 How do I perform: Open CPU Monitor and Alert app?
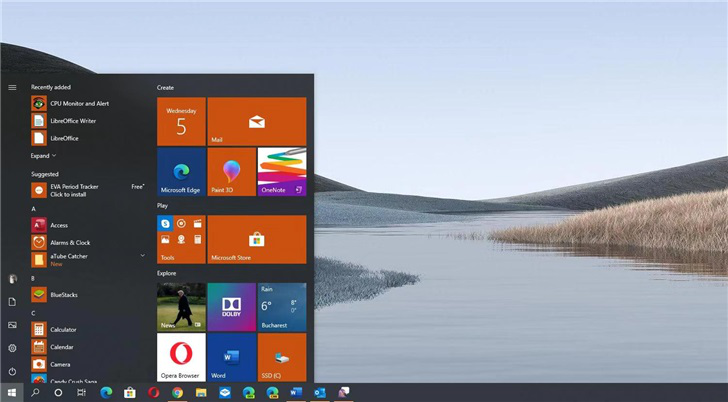point(79,103)
